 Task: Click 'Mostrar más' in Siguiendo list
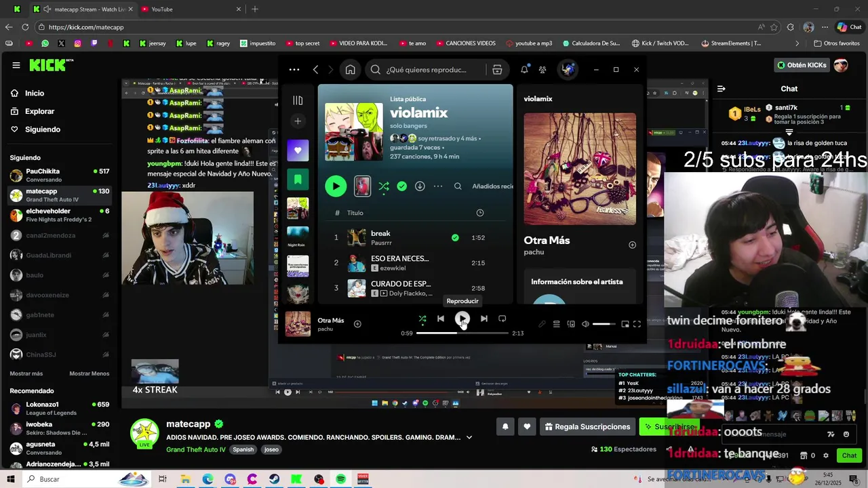coord(26,373)
